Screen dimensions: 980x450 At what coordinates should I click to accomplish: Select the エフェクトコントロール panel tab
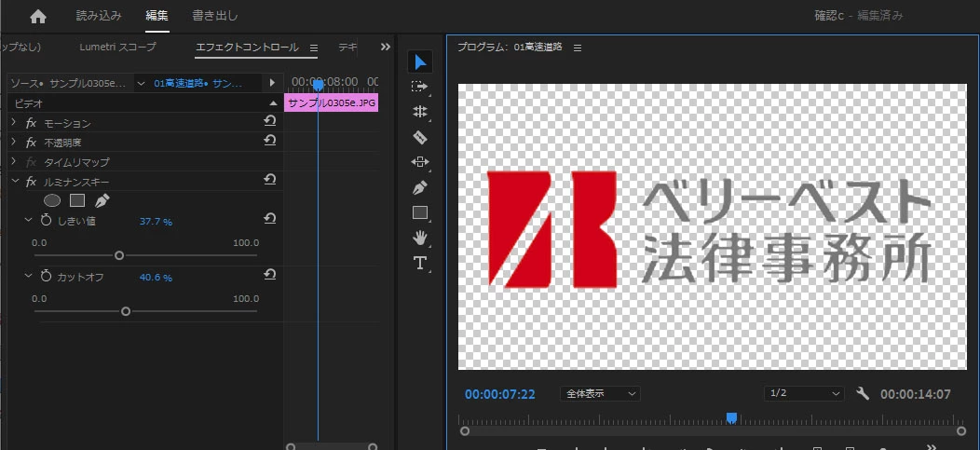pos(247,48)
